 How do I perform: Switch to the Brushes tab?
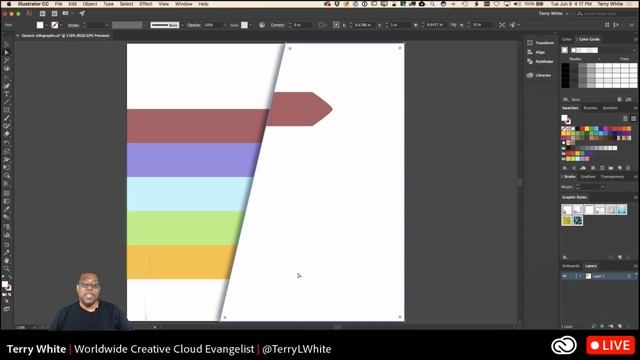[x=590, y=108]
